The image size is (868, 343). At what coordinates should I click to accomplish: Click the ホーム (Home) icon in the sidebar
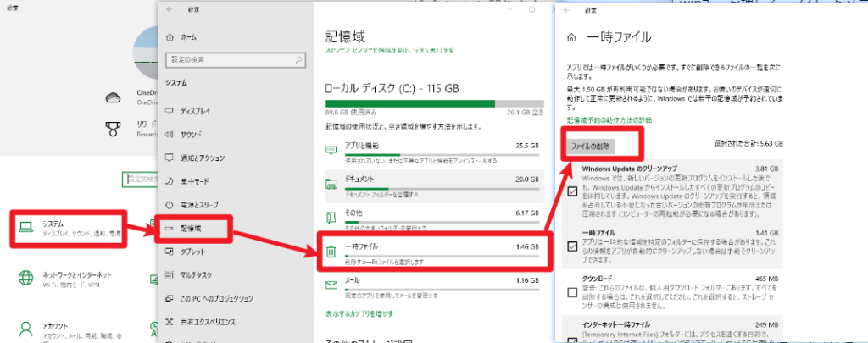point(171,38)
